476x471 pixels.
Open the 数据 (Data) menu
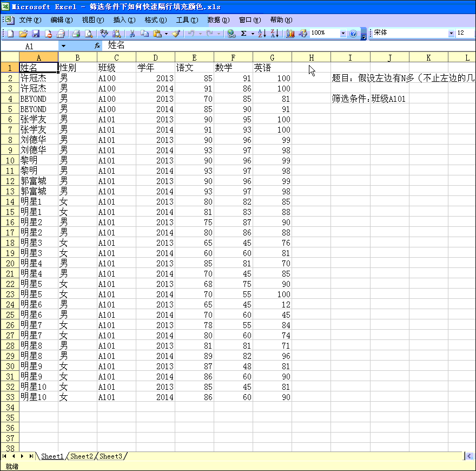point(218,20)
